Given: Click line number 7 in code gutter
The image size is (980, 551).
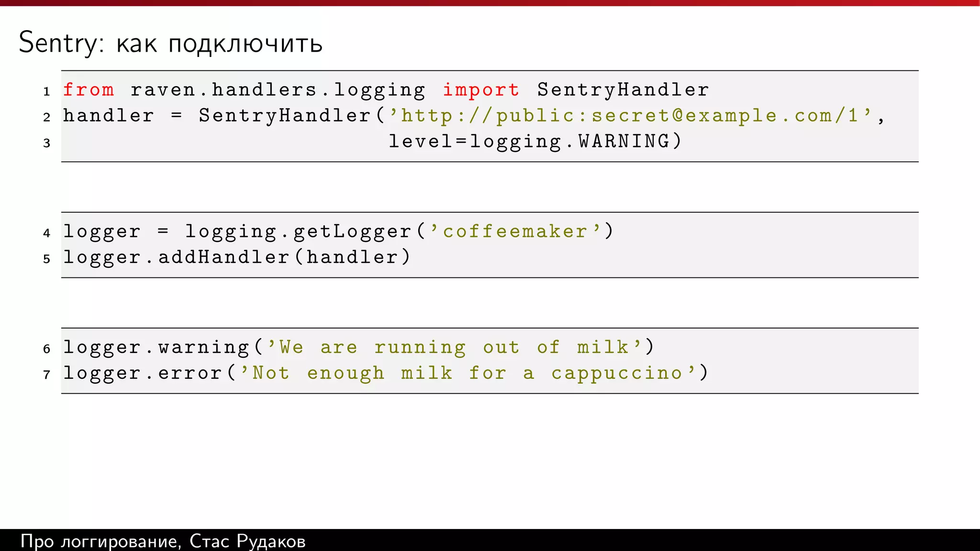Looking at the screenshot, I should coord(46,375).
